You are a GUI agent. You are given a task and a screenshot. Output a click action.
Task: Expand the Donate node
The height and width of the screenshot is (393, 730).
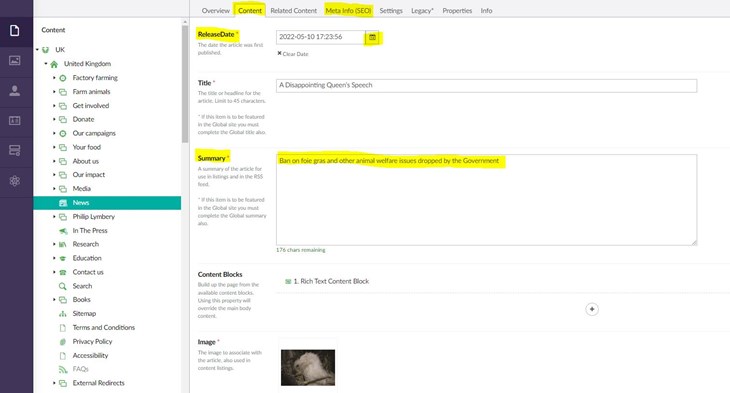[x=54, y=119]
